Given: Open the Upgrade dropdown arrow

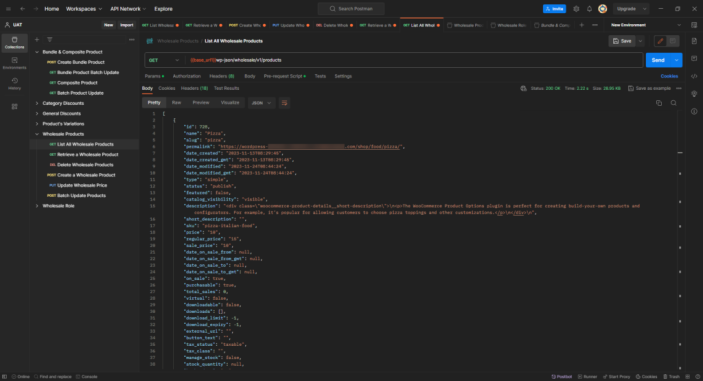Looking at the screenshot, I should click(644, 9).
